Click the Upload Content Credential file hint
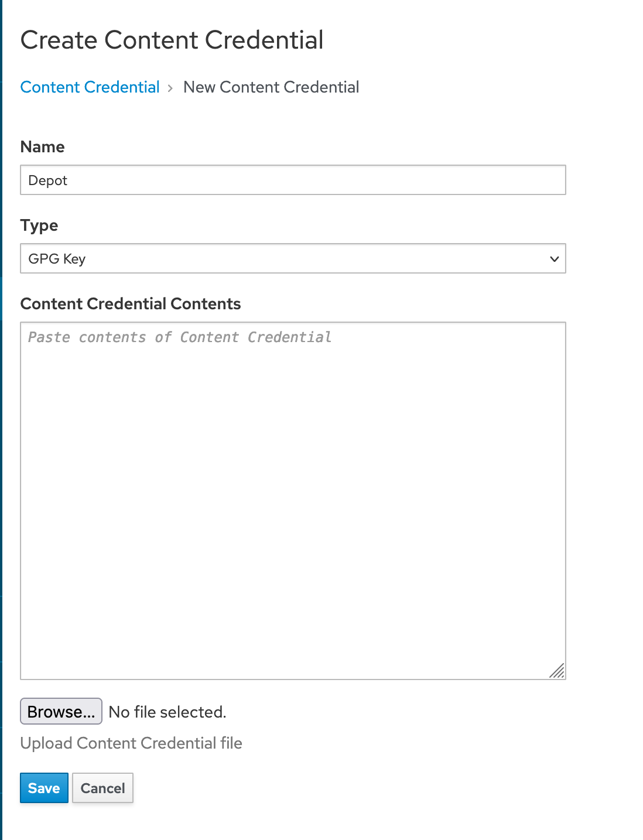 coord(131,743)
